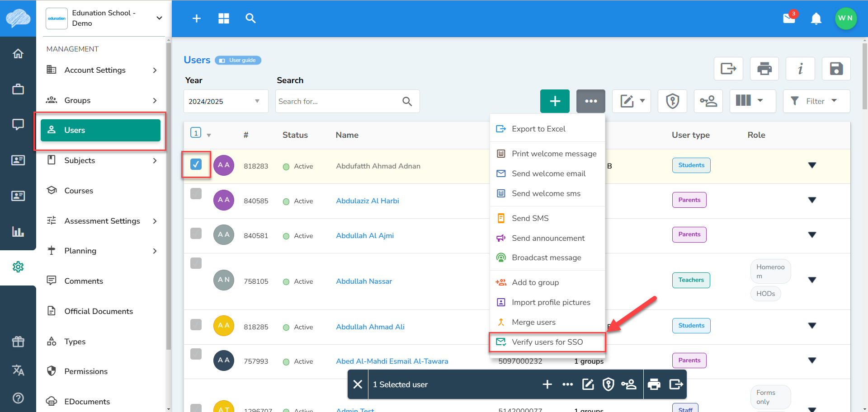
Task: Uncheck the Abdufatth Ahmad Adnan row checkbox
Action: pyautogui.click(x=196, y=164)
